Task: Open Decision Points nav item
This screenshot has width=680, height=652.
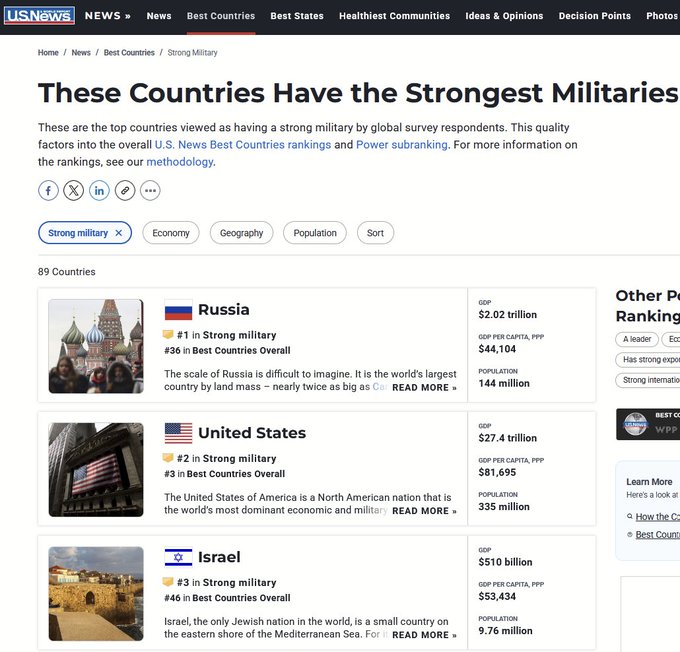Action: pos(595,16)
